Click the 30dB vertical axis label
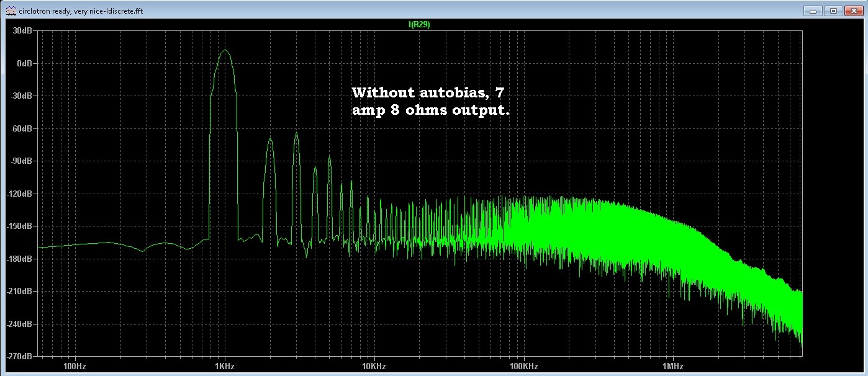This screenshot has height=376, width=868. 22,31
